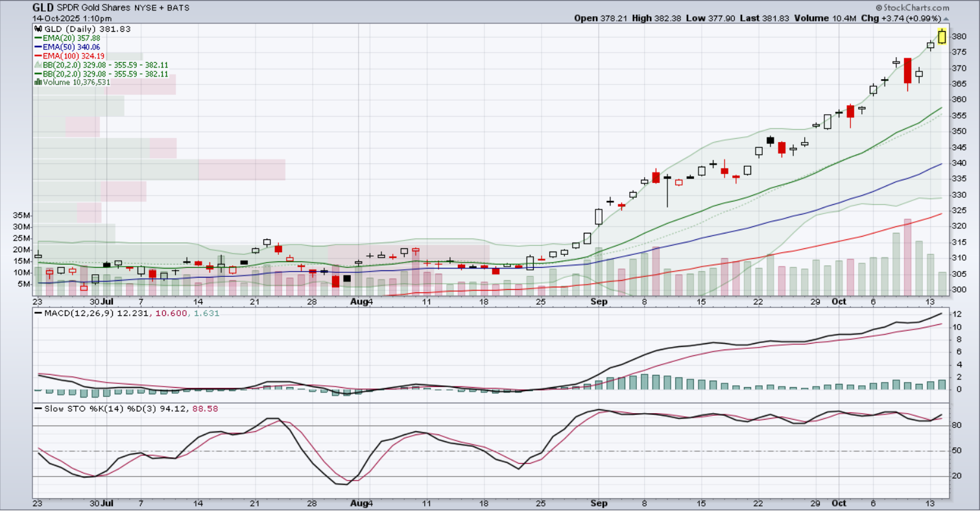Click the Sep label on the Slow STO date axis

tap(599, 503)
